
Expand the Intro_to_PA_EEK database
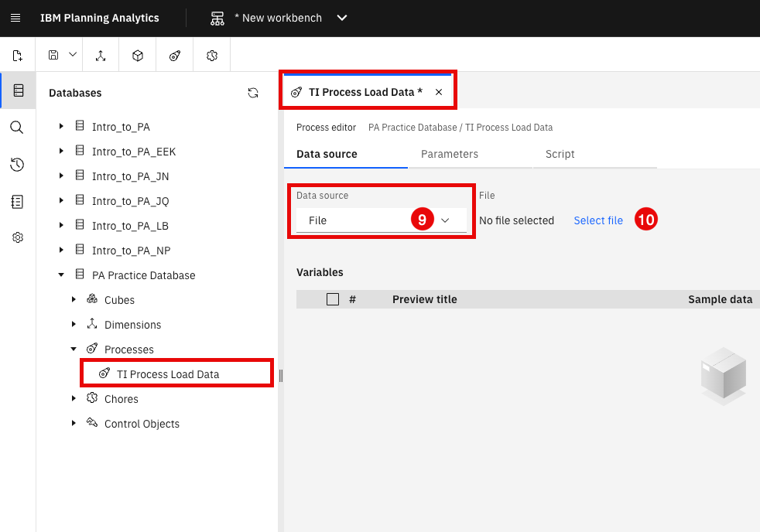click(61, 151)
